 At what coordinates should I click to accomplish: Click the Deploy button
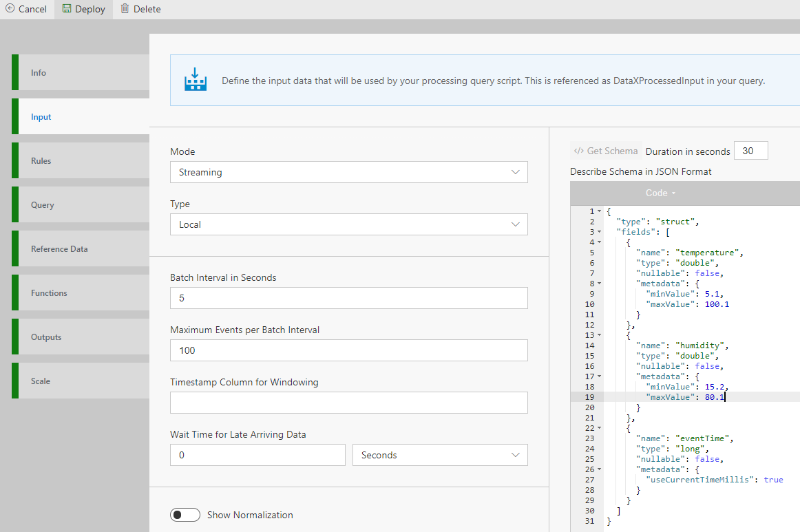[x=84, y=9]
